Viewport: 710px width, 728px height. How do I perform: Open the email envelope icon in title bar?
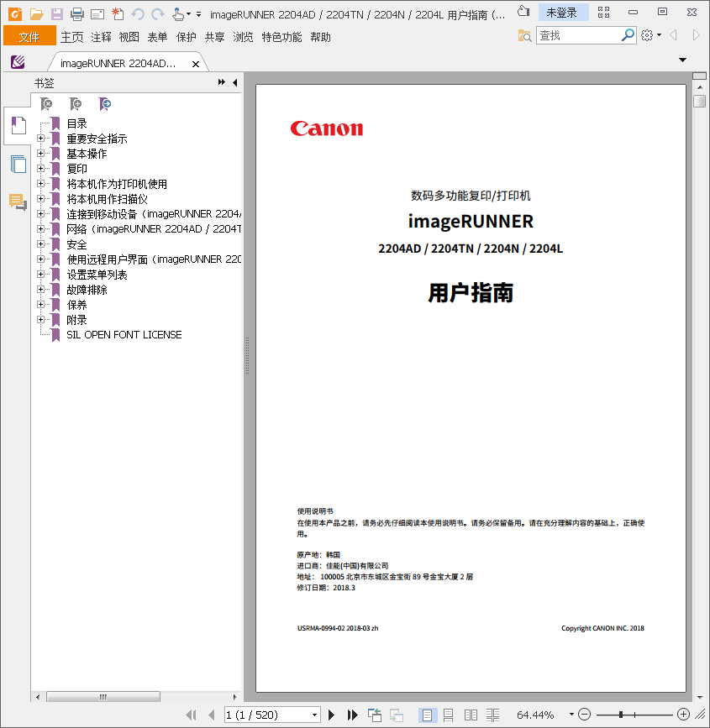click(x=97, y=14)
